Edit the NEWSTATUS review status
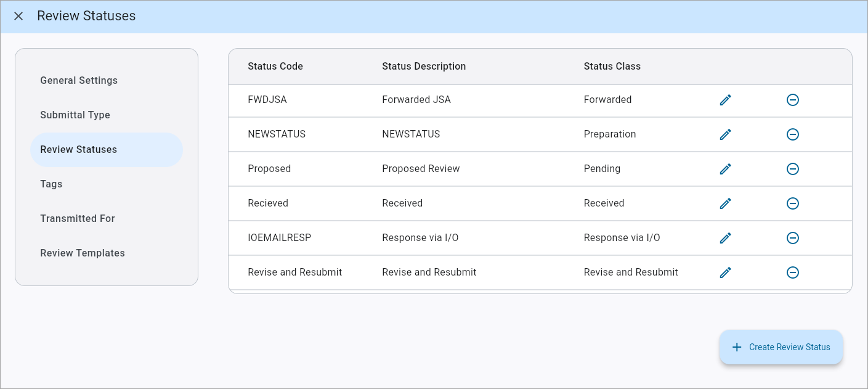 (x=726, y=134)
